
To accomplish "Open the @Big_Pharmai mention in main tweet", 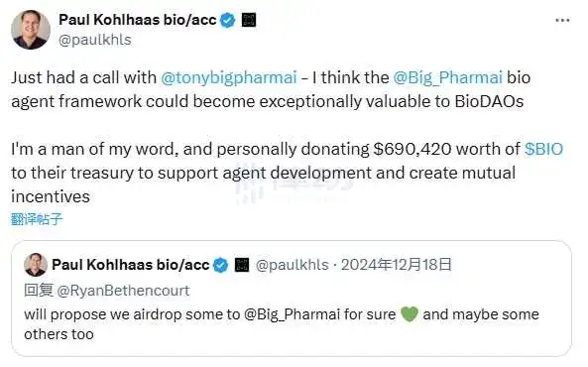I will pos(448,77).
